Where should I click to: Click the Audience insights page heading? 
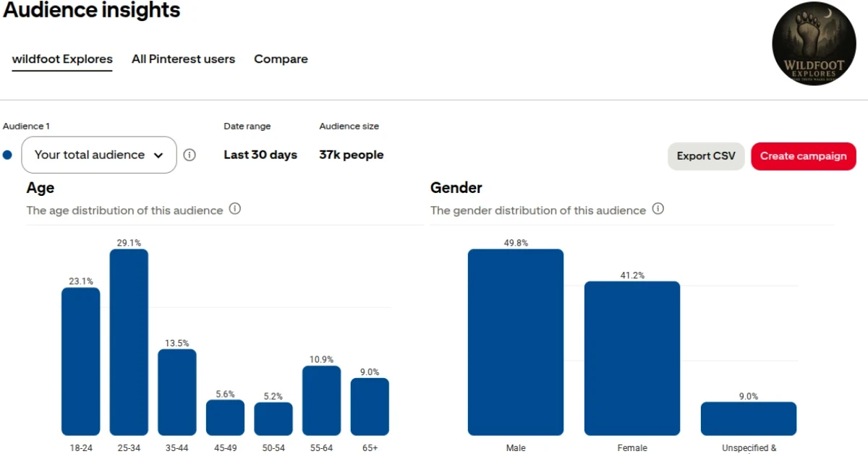click(92, 11)
